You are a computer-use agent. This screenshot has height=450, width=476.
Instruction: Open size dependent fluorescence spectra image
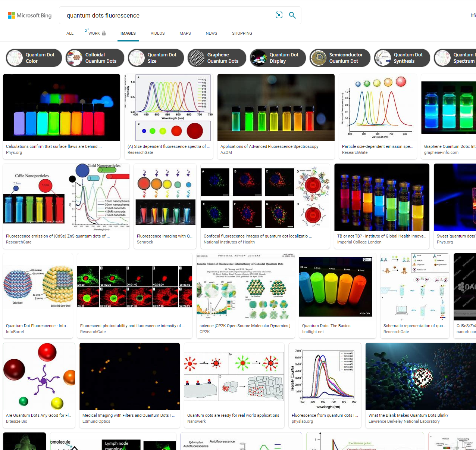169,108
